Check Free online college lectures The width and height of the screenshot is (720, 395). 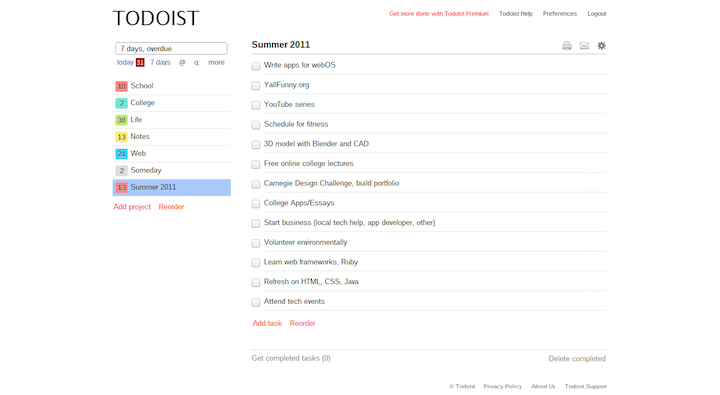coord(256,164)
